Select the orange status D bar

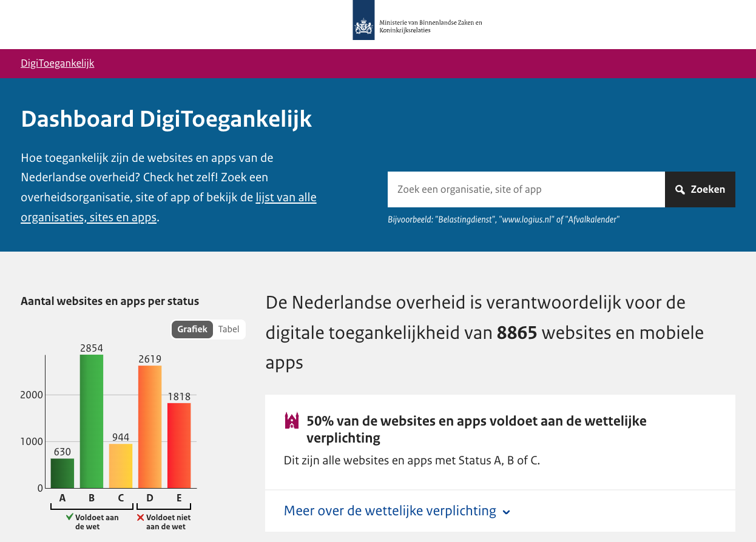[x=150, y=427]
